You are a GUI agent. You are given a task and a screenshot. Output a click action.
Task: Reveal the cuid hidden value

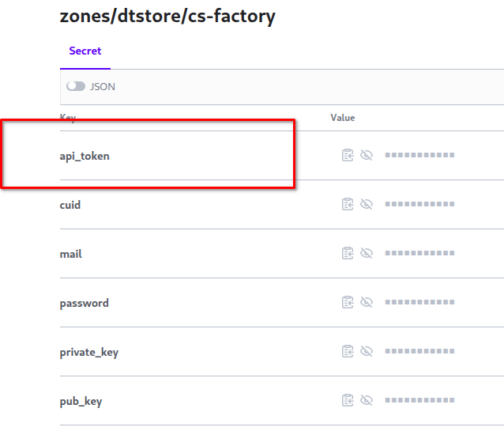pyautogui.click(x=367, y=204)
